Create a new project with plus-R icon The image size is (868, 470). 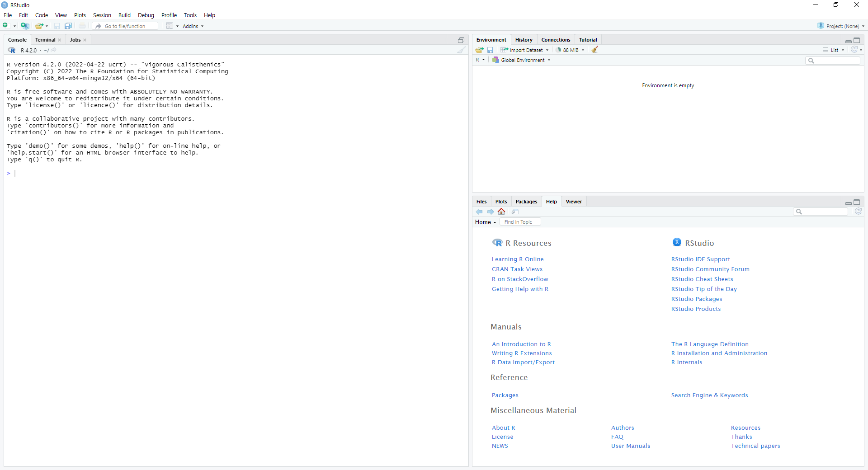pyautogui.click(x=25, y=26)
